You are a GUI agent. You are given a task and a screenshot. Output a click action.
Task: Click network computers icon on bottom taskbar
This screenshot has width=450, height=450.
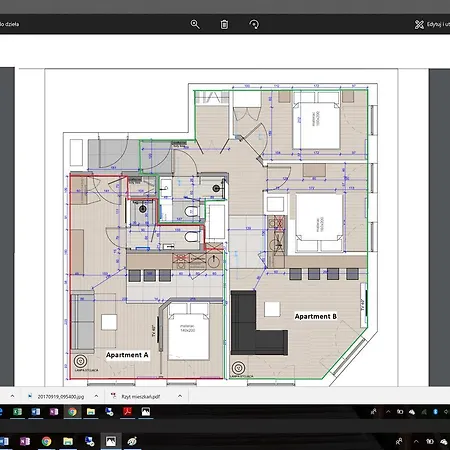point(89,442)
